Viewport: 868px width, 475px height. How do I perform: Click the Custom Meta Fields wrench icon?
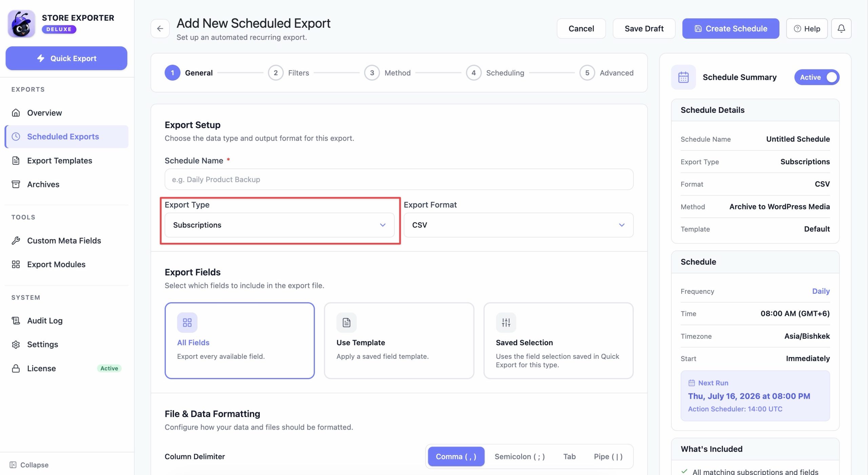pyautogui.click(x=16, y=241)
